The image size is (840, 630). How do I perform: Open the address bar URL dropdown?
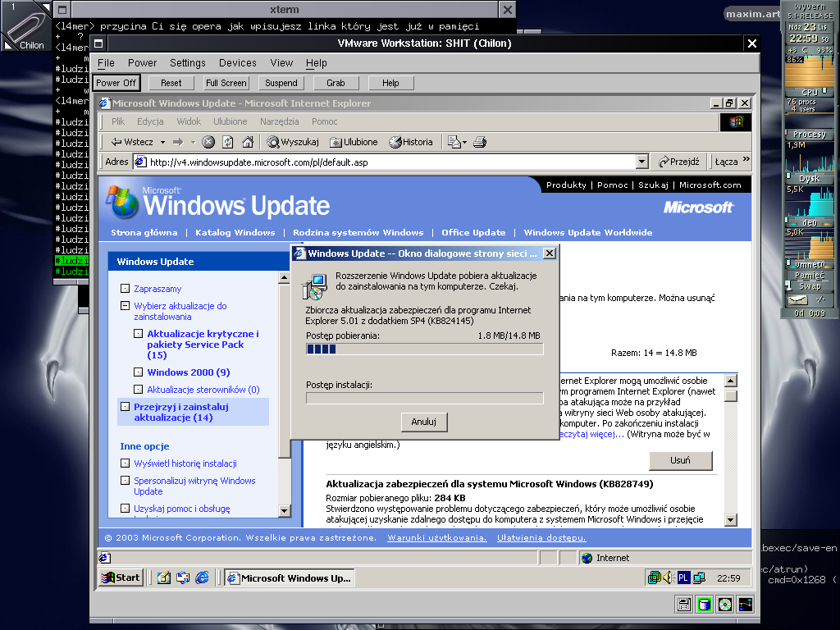641,162
